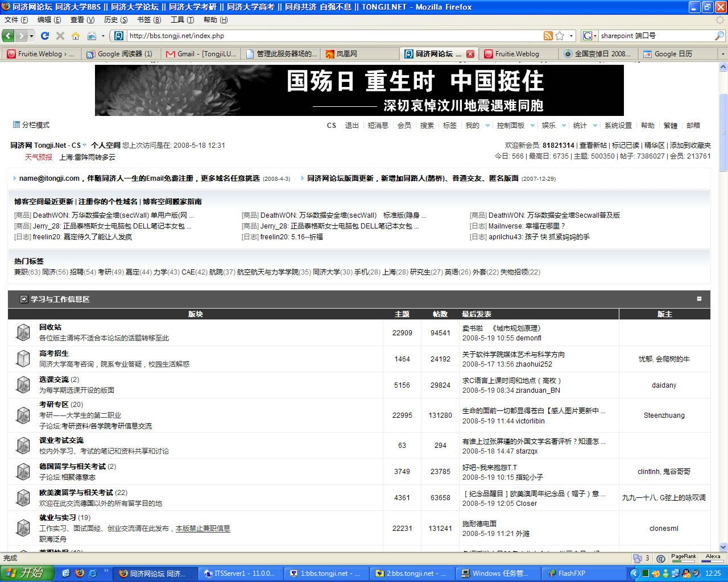The height and width of the screenshot is (582, 728).
Task: Click the 查看新帖 link
Action: click(593, 145)
